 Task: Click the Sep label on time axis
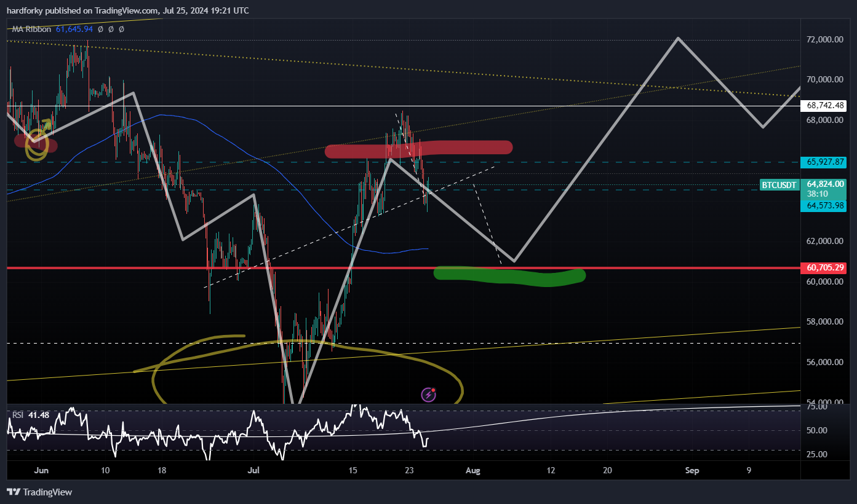click(693, 471)
